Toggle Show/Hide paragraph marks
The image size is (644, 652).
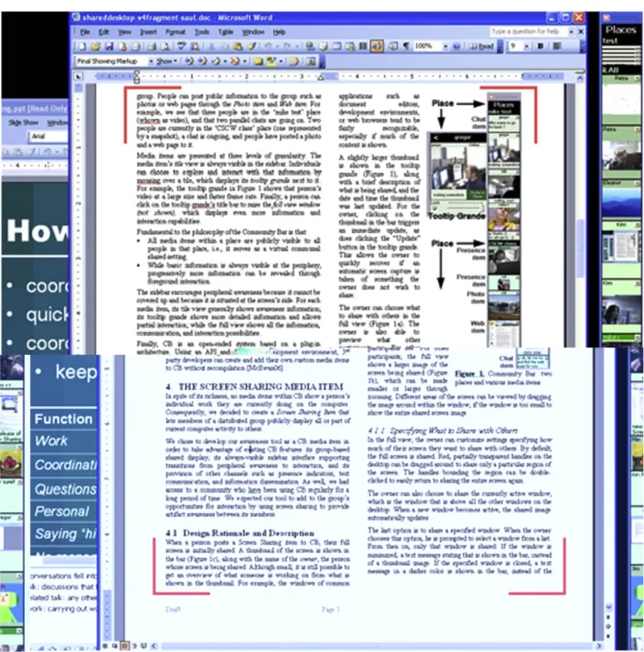406,46
